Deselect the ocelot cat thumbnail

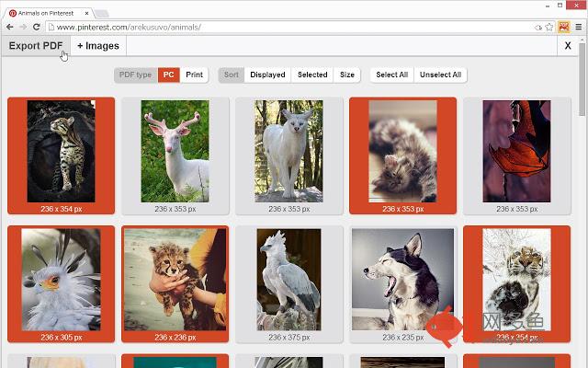click(62, 155)
